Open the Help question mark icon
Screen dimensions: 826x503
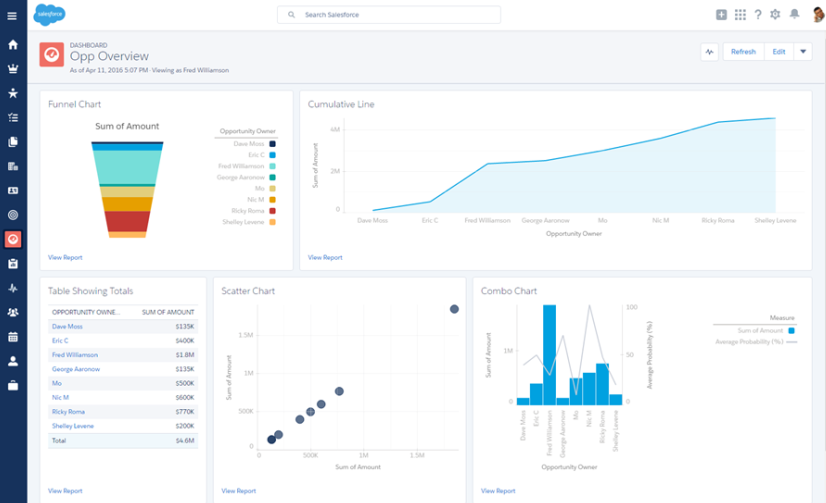(x=758, y=15)
